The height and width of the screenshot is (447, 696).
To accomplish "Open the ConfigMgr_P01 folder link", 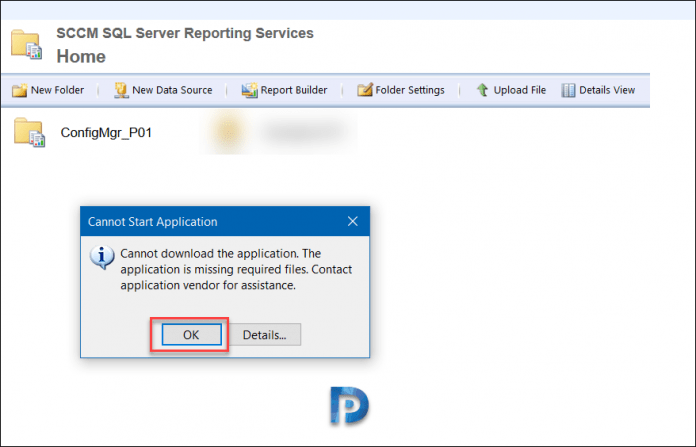I will tap(106, 133).
